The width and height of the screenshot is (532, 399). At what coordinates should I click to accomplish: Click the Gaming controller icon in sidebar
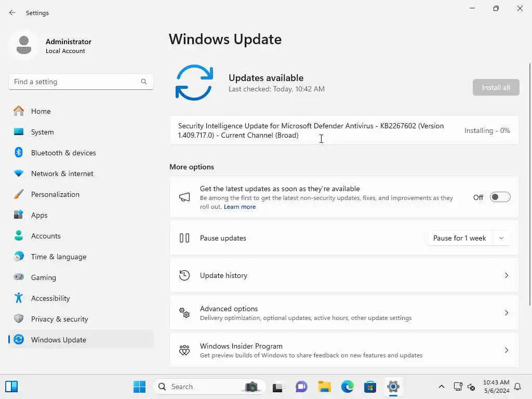click(19, 277)
